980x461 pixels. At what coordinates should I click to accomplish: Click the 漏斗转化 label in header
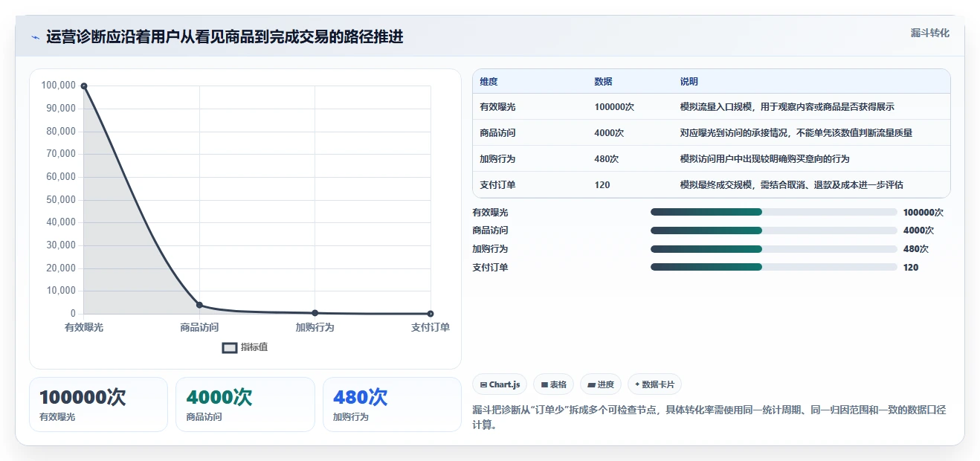[929, 33]
